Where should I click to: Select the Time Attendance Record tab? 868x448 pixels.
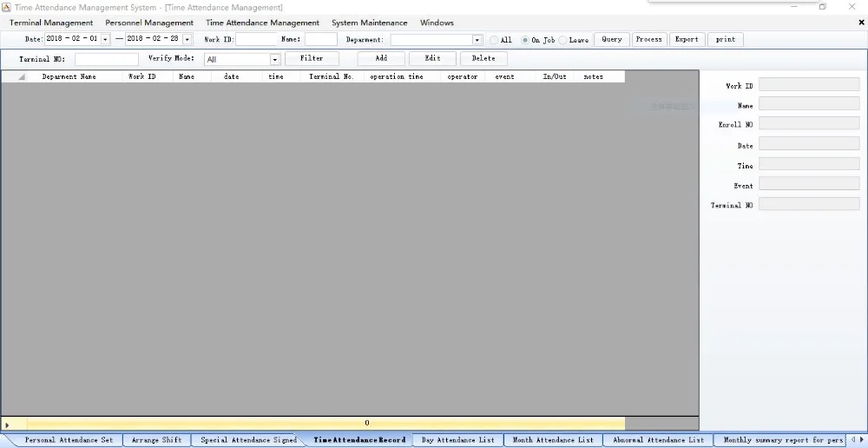(x=359, y=439)
